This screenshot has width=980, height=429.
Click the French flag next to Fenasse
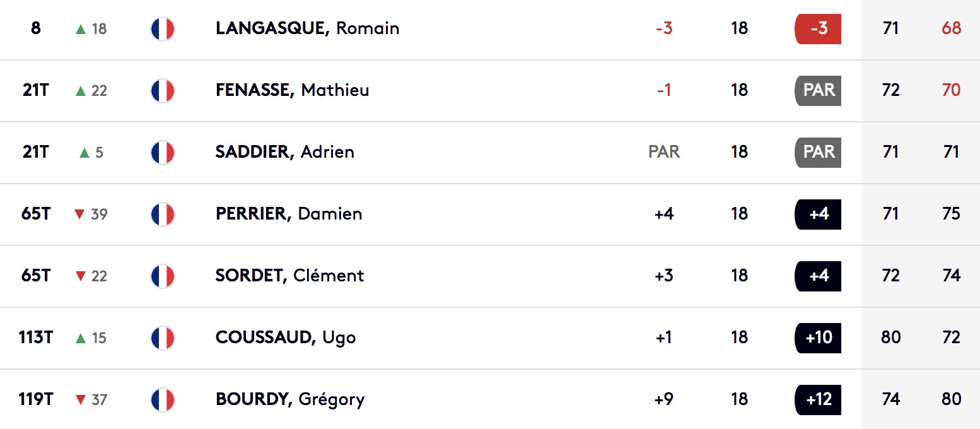(163, 91)
